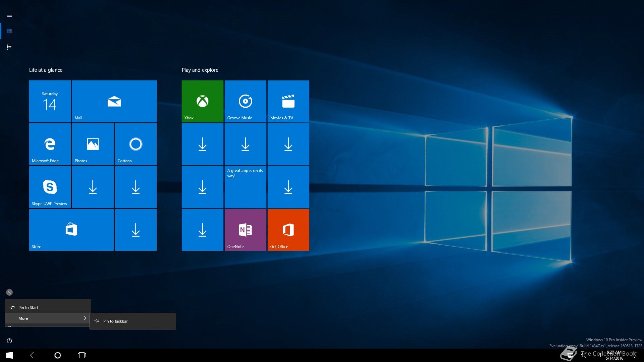Click the 'Play and explore' group header
The width and height of the screenshot is (644, 362).
point(200,70)
